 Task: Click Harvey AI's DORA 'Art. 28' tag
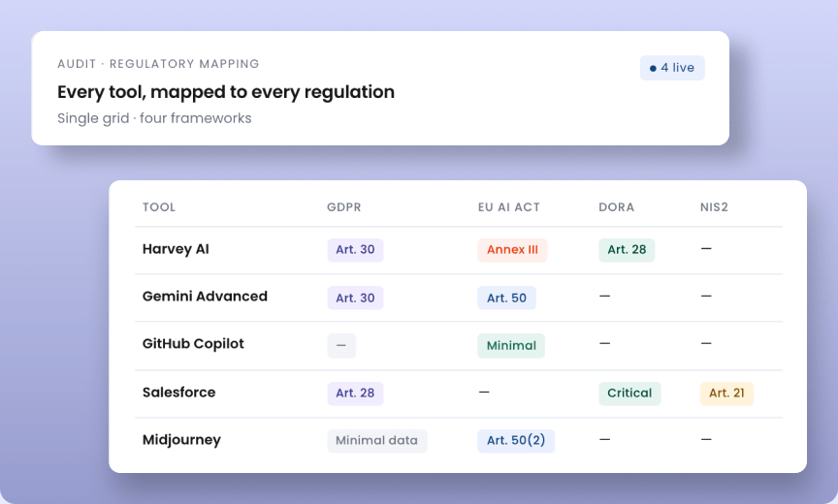[x=627, y=250]
